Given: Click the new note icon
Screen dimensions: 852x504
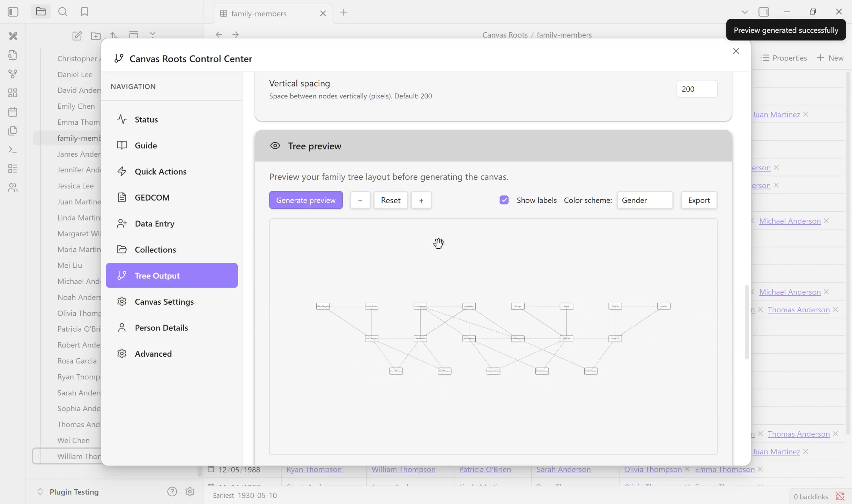Looking at the screenshot, I should (77, 36).
